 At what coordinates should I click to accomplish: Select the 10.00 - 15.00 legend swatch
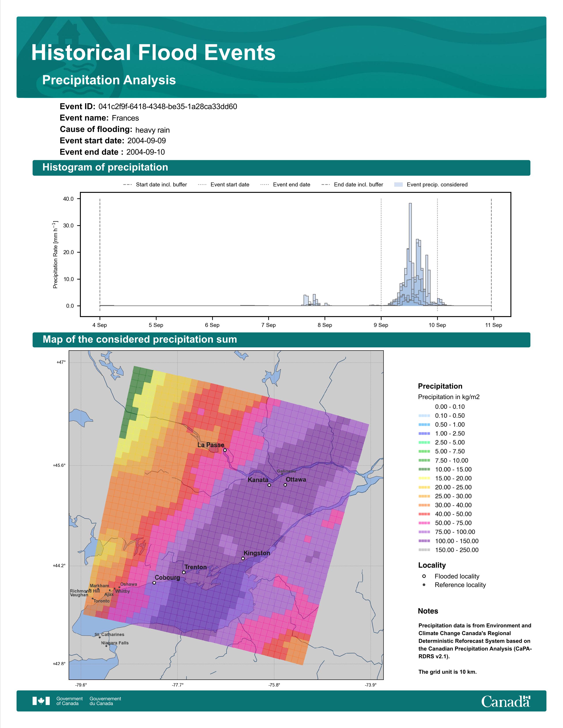coord(424,469)
